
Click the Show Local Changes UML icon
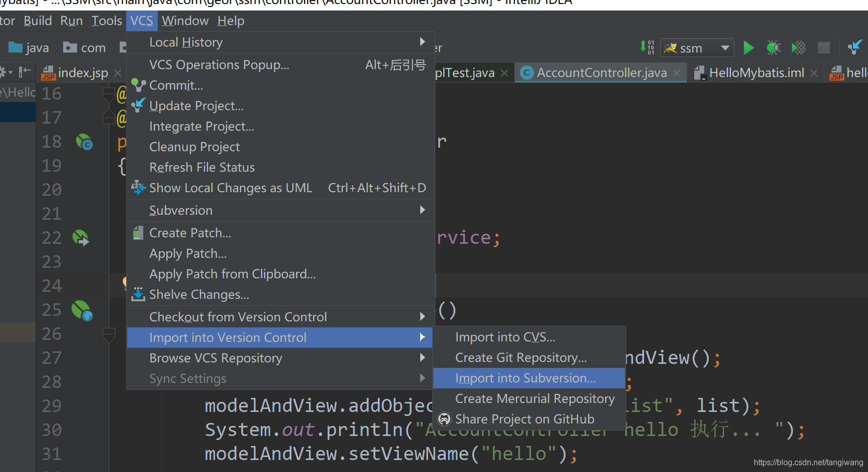(138, 188)
